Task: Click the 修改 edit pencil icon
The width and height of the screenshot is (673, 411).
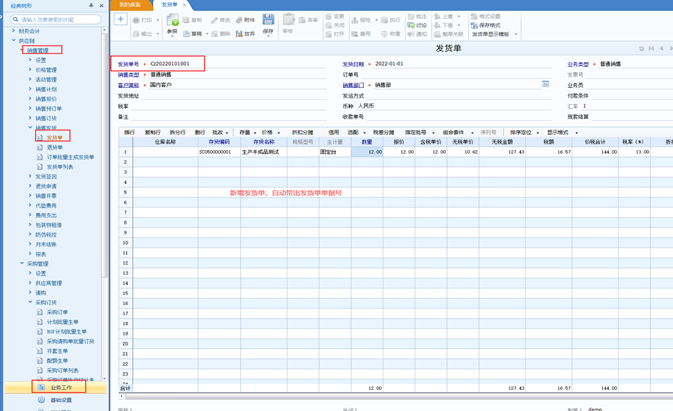Action: [x=214, y=20]
